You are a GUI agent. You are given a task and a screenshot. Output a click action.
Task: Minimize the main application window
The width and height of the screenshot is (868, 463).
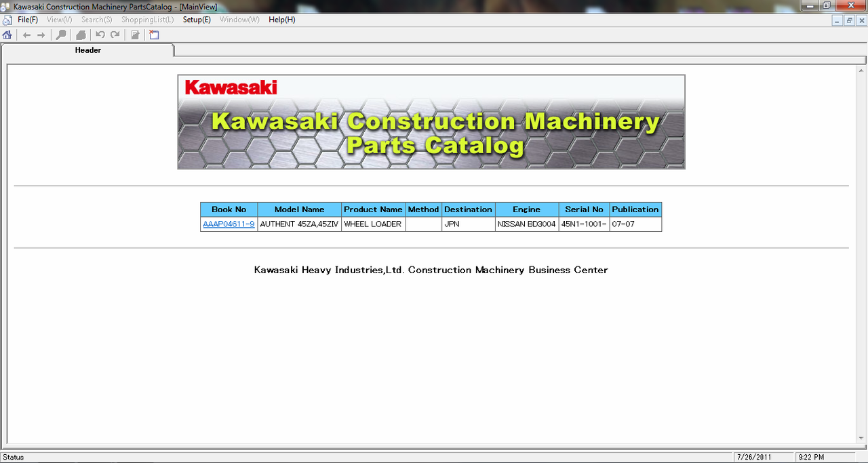point(810,5)
